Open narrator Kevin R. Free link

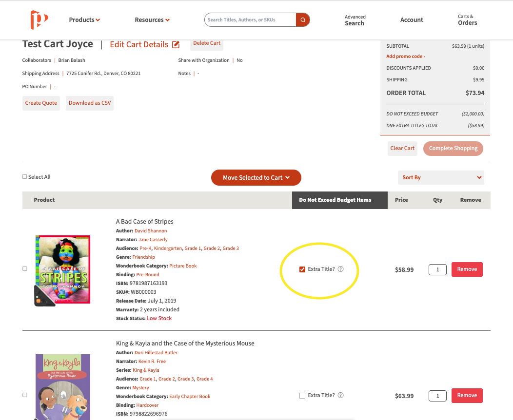tap(152, 362)
